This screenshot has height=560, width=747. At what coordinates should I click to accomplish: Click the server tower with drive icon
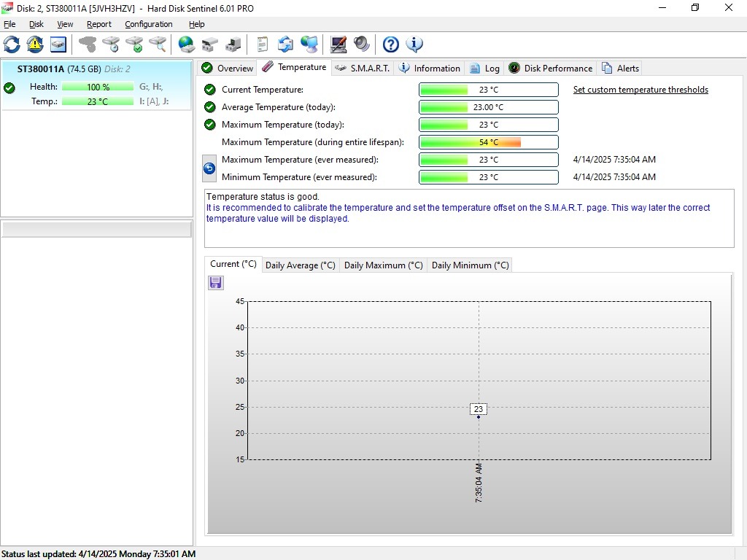click(233, 44)
